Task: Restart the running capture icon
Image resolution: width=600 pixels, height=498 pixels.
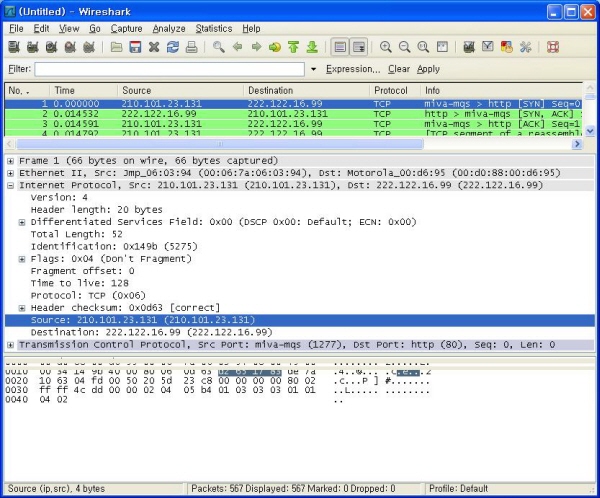Action: pyautogui.click(x=89, y=47)
